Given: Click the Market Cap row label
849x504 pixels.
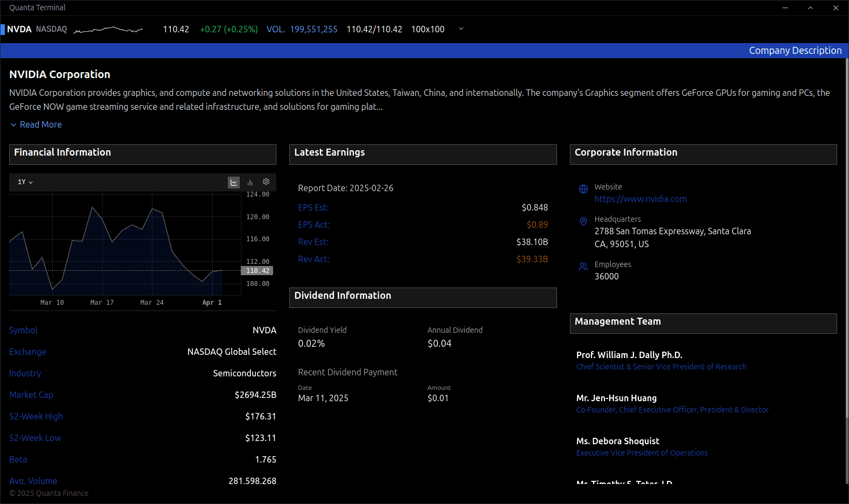Looking at the screenshot, I should pos(31,395).
